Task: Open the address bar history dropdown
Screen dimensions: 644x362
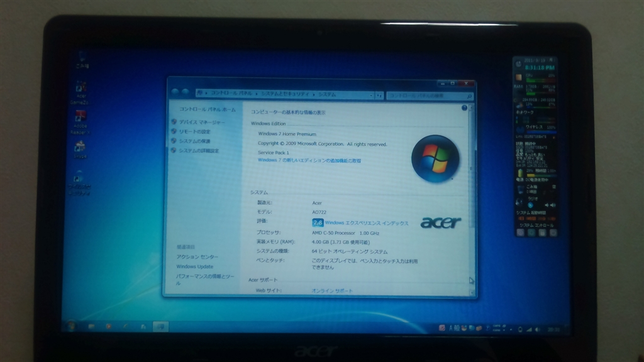Action: (x=371, y=96)
